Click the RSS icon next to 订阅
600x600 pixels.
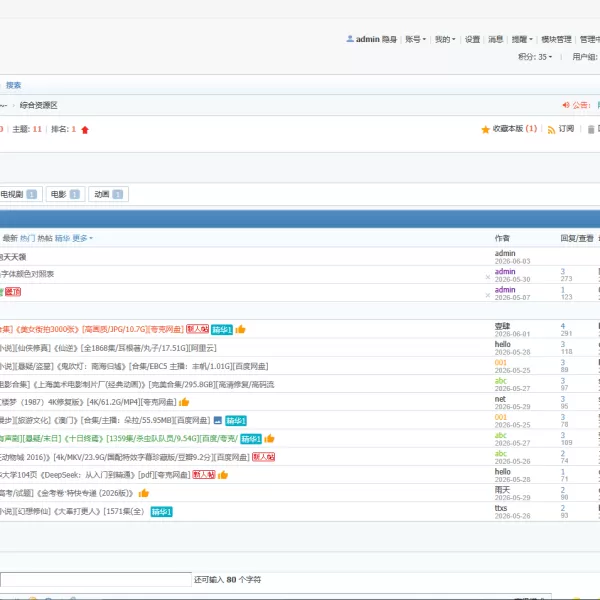551,130
